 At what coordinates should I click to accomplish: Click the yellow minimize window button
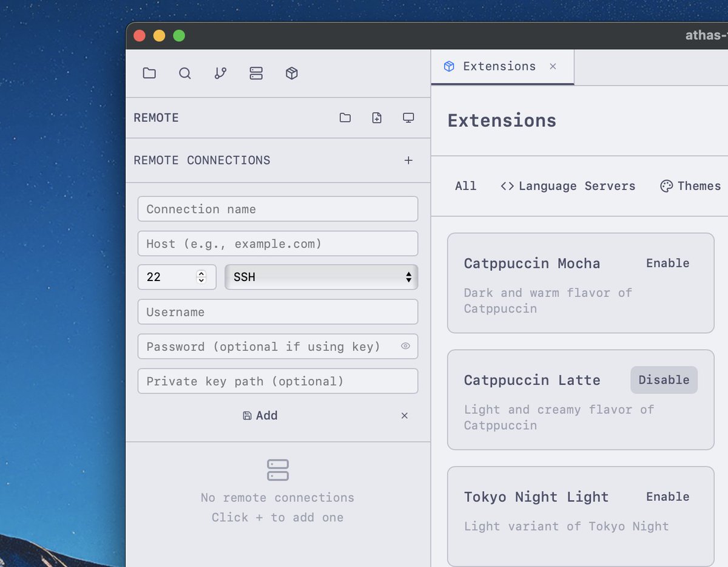click(x=159, y=36)
